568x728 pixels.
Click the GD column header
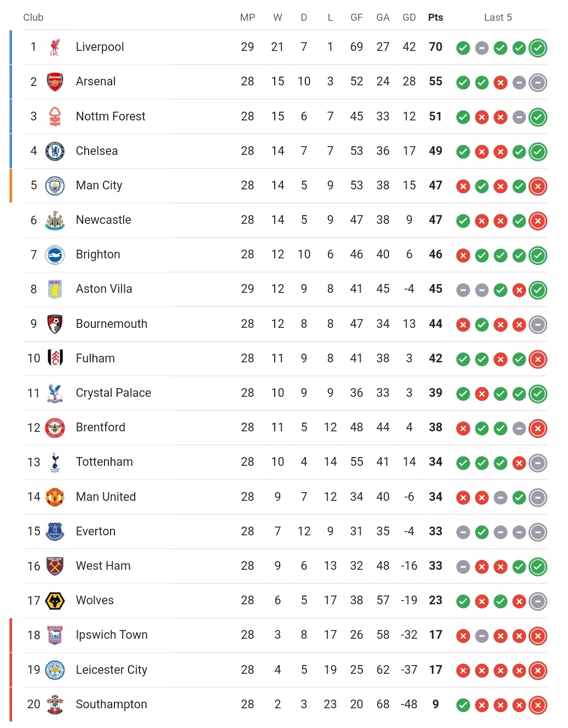[409, 18]
